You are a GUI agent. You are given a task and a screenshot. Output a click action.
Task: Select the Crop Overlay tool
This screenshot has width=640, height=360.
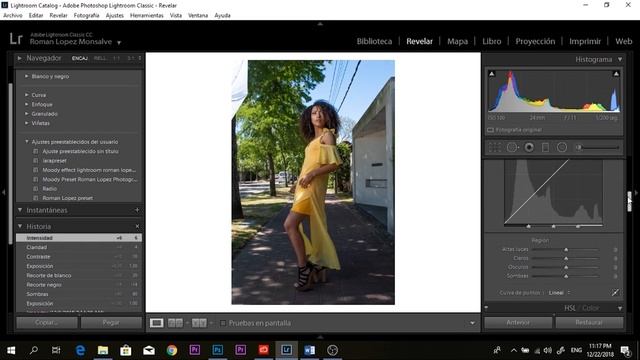[x=495, y=147]
